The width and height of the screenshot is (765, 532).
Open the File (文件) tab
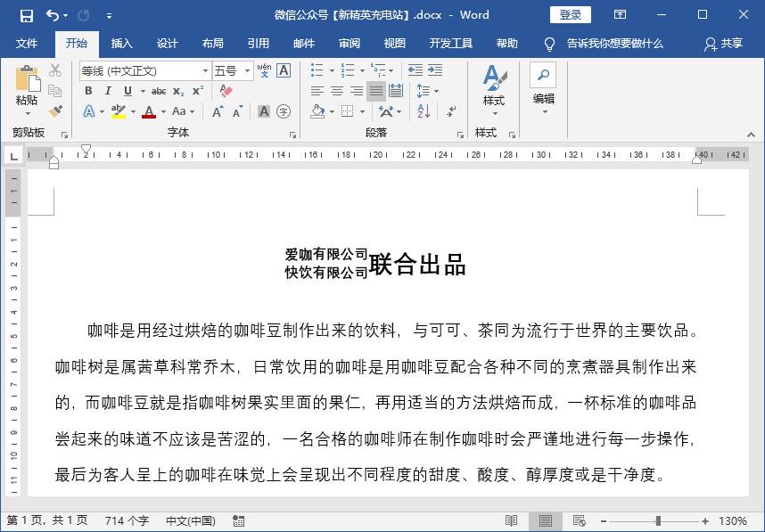27,44
